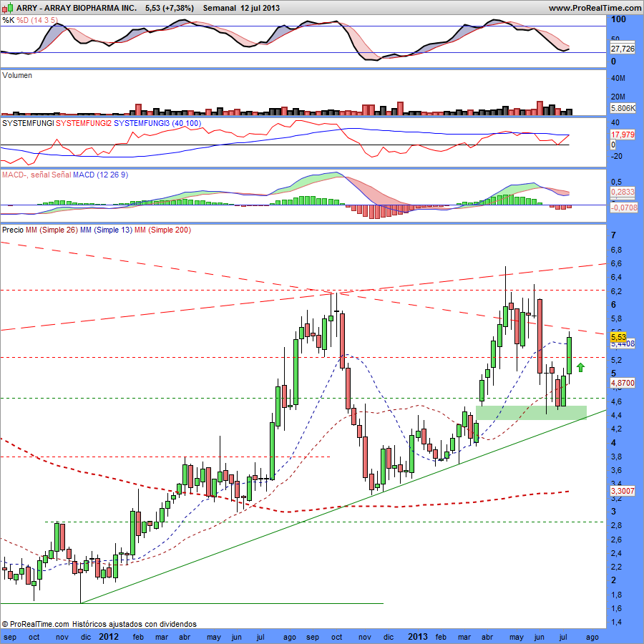
Task: Select the %D (14 3 5) settings label
Action: pyautogui.click(x=37, y=20)
